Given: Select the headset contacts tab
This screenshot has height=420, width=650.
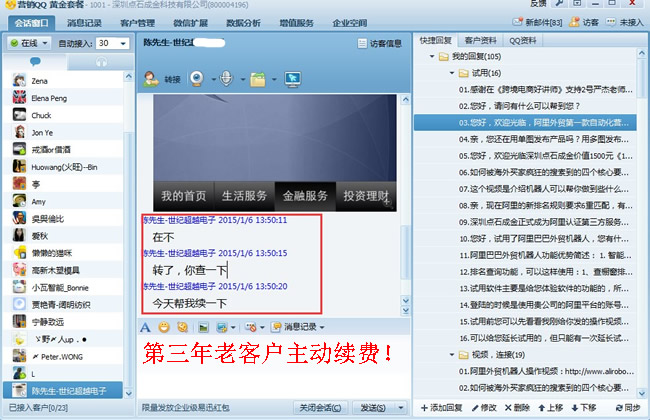Looking at the screenshot, I should pos(101,62).
